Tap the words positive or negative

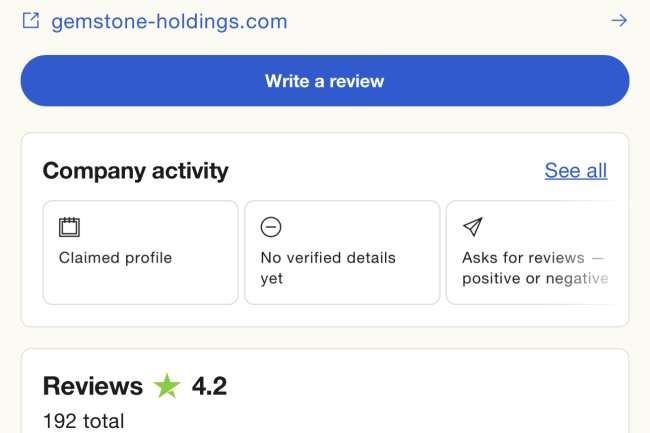point(535,279)
